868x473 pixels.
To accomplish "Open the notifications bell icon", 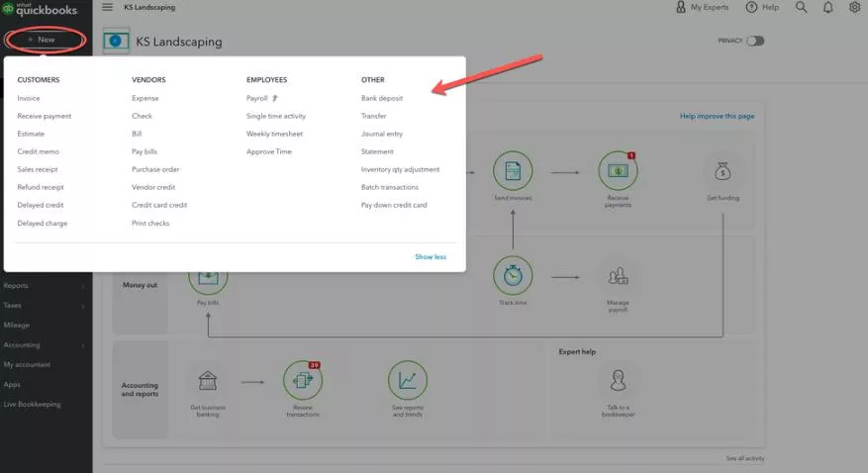I will click(x=827, y=8).
